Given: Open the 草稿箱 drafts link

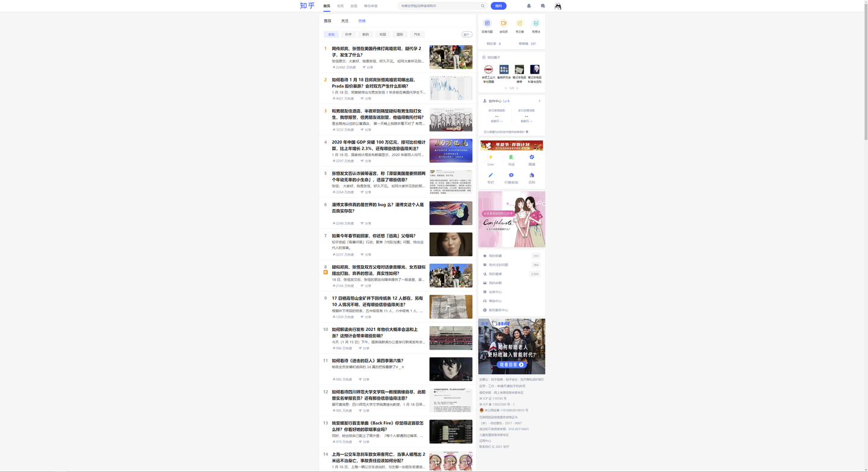Looking at the screenshot, I should tap(527, 43).
